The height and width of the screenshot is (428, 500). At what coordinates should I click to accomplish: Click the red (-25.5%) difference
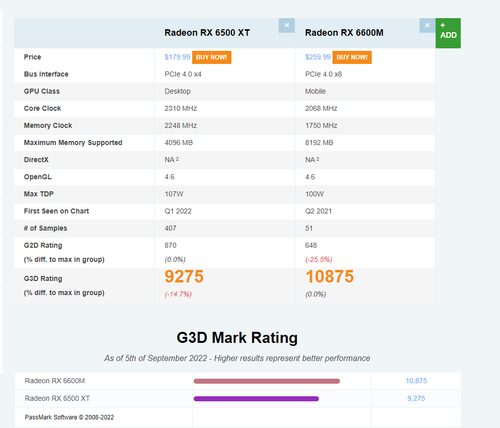[319, 259]
